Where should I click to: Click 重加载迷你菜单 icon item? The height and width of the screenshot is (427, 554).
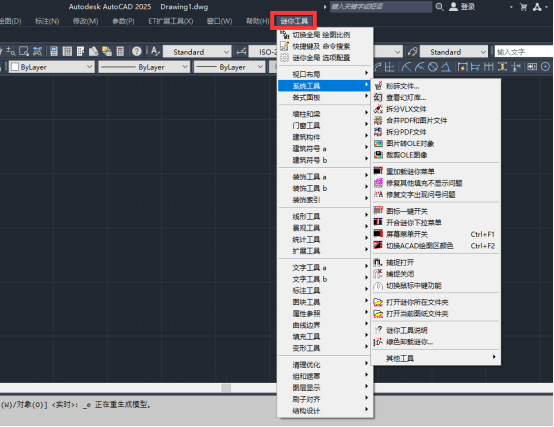tap(378, 171)
